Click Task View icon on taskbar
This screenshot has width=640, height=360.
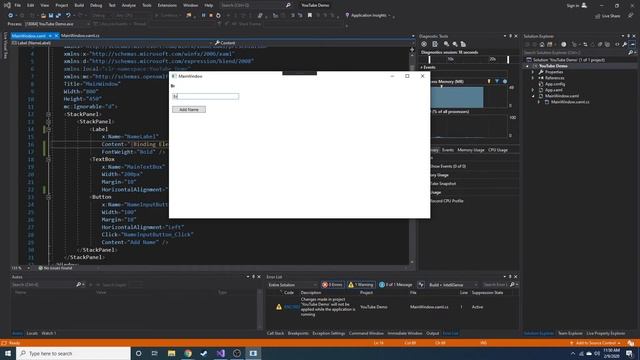point(155,353)
